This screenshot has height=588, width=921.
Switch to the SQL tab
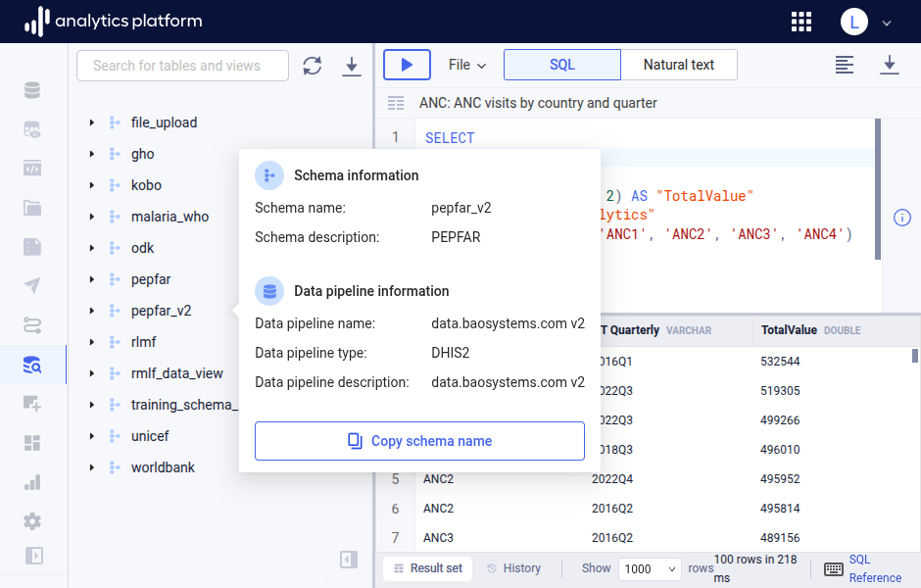[562, 65]
